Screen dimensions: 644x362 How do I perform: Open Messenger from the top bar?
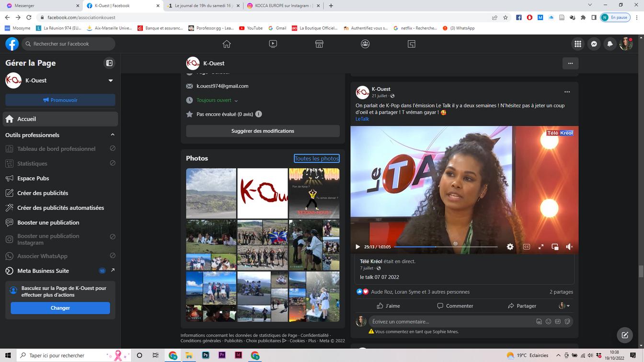tap(594, 44)
